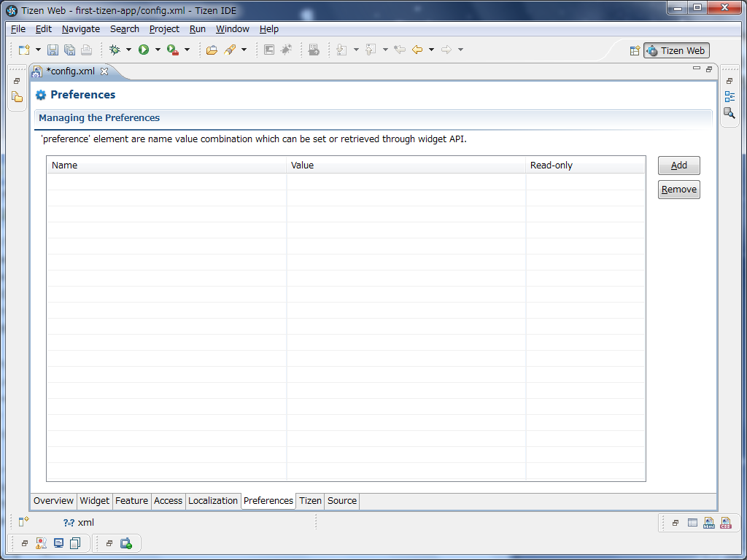This screenshot has width=747, height=560.
Task: Select the *config.xml editor tab
Action: click(x=71, y=71)
